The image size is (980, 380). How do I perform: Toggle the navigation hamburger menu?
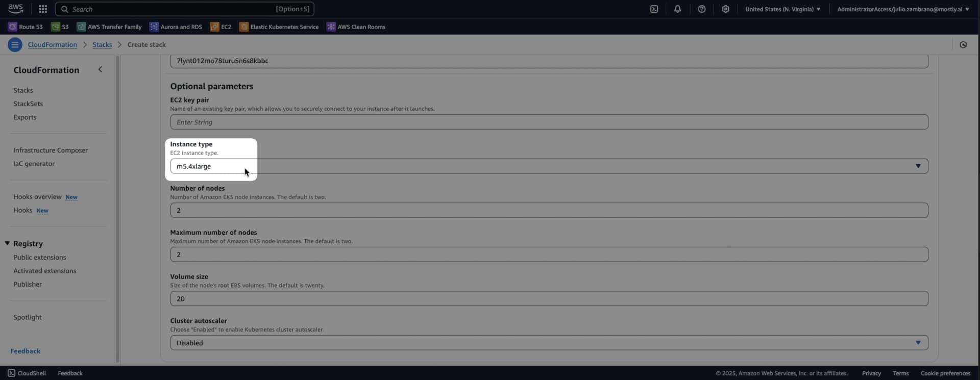[15, 45]
